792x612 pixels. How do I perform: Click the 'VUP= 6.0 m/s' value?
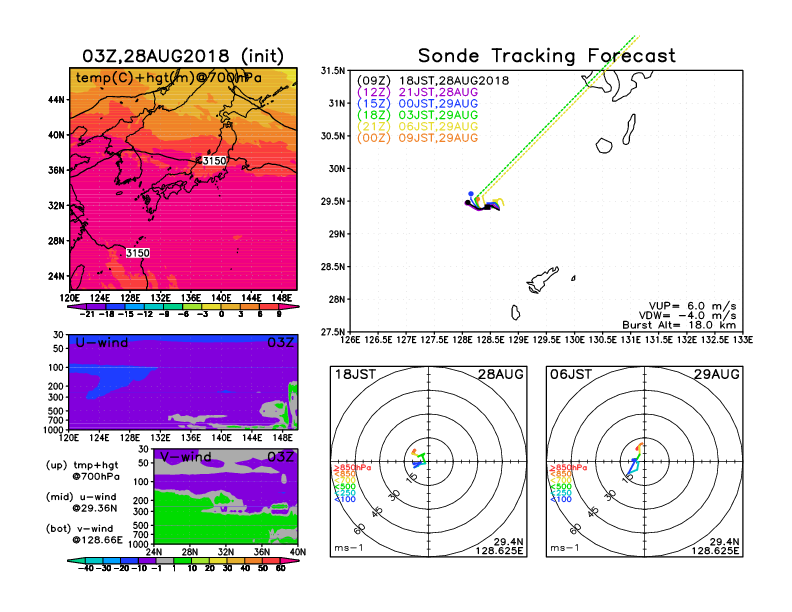[692, 306]
